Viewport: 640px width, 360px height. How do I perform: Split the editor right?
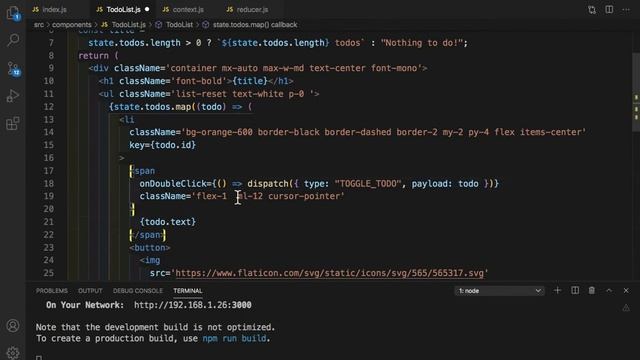coord(609,9)
